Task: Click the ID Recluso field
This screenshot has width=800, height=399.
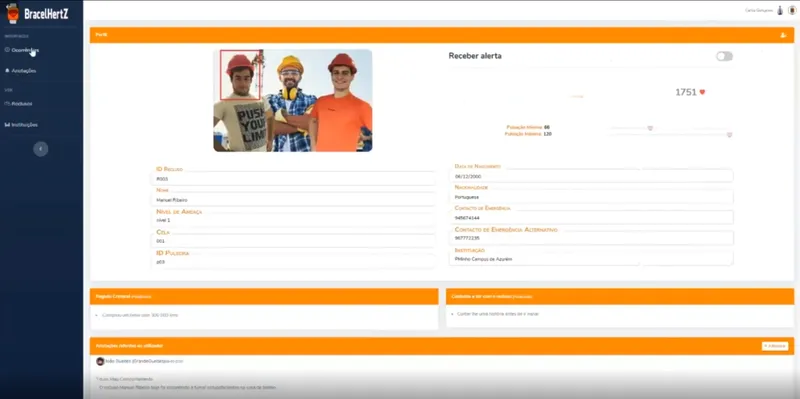Action: coord(294,179)
